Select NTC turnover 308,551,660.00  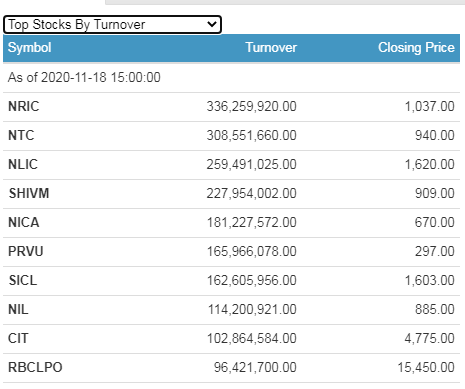click(x=251, y=136)
